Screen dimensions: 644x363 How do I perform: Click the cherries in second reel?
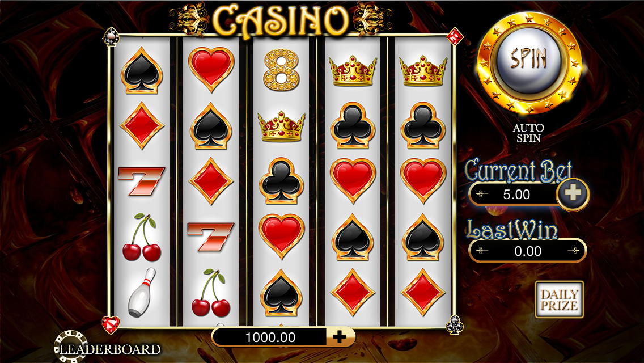(x=211, y=293)
